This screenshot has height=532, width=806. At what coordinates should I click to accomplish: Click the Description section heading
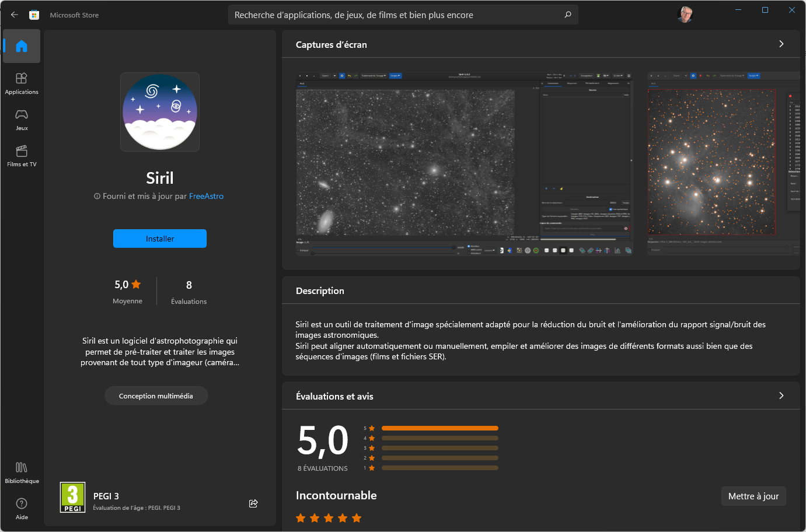click(320, 290)
